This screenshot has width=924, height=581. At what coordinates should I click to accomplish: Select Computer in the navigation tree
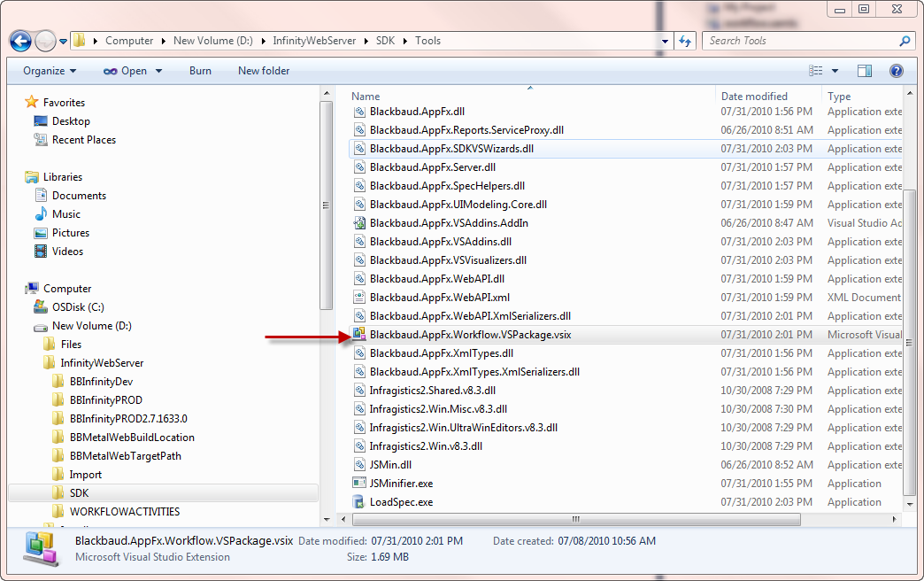point(67,289)
